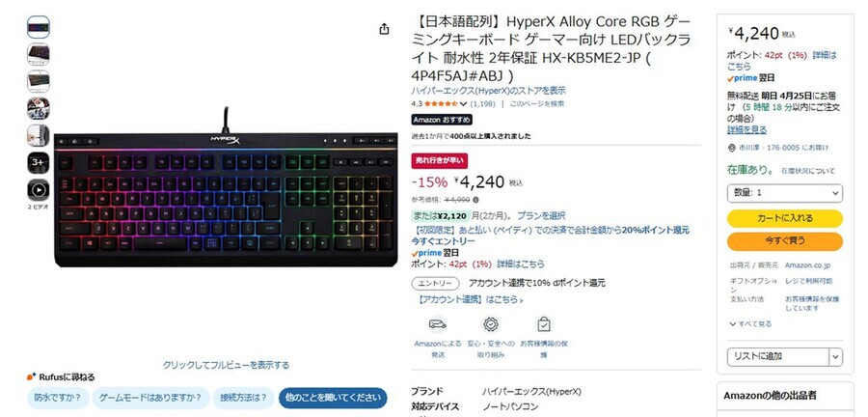Open the video thumbnail with the play icon
Viewport: 868px width, 417px height.
[x=39, y=190]
